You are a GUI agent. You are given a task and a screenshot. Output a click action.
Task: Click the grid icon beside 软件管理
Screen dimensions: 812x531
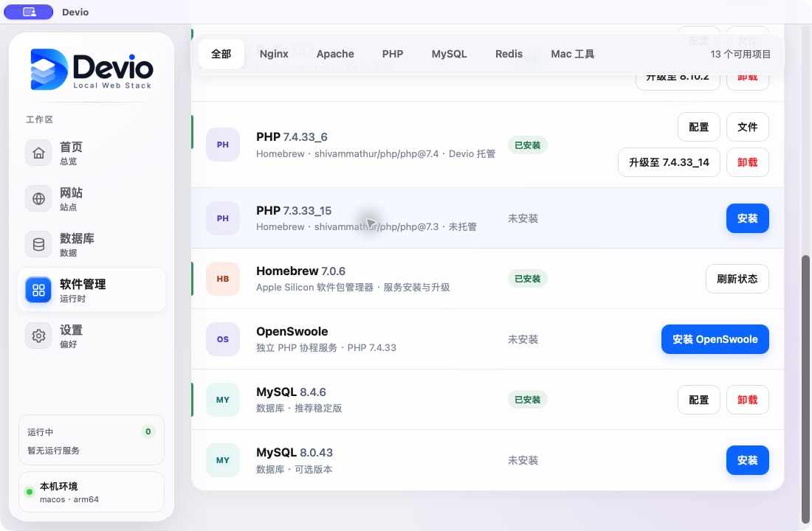point(38,290)
